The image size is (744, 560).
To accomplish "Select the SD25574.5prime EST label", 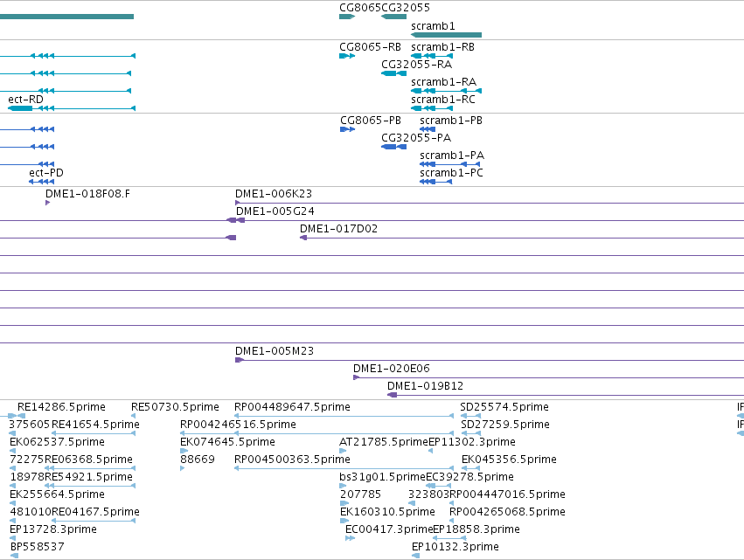I will click(504, 407).
